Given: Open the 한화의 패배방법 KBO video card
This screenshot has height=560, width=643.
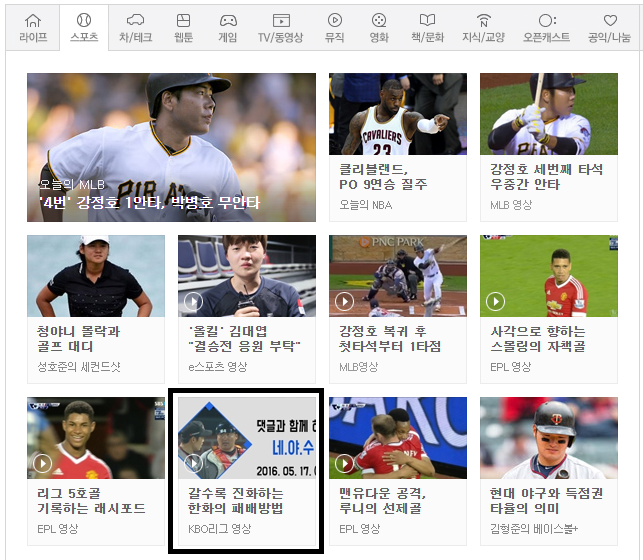Looking at the screenshot, I should [x=247, y=471].
